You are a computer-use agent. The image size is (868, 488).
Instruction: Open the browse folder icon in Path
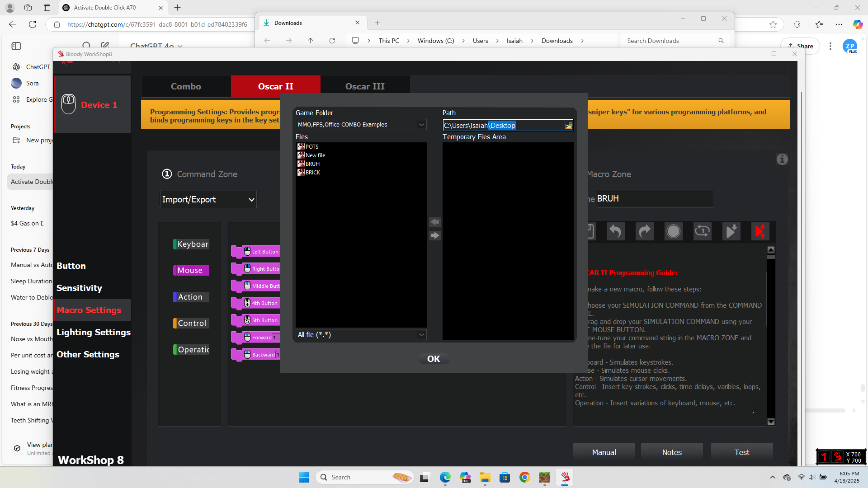(569, 126)
